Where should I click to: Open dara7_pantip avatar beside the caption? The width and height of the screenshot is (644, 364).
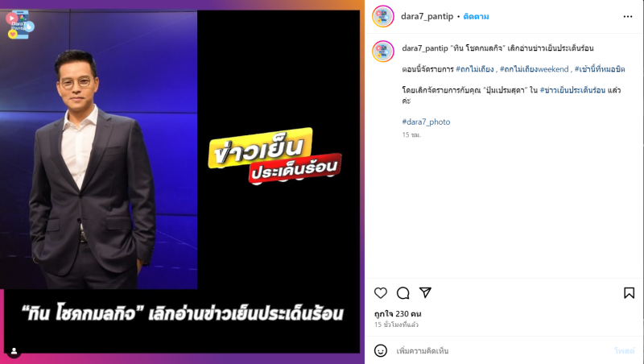(x=383, y=52)
